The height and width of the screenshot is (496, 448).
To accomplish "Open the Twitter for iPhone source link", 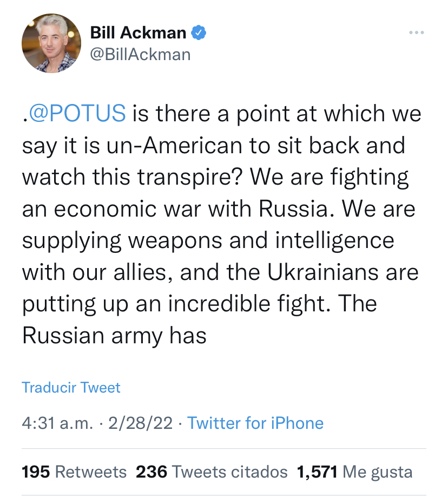I will click(x=255, y=423).
